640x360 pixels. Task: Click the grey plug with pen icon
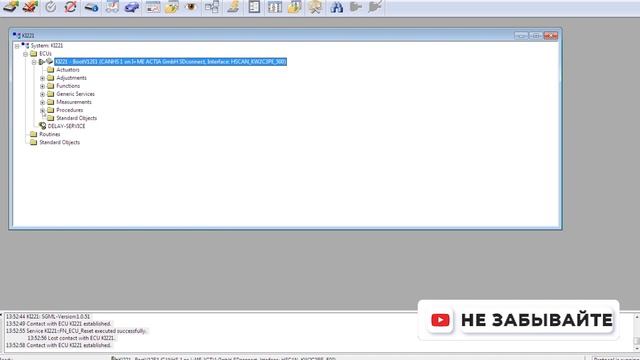(375, 7)
